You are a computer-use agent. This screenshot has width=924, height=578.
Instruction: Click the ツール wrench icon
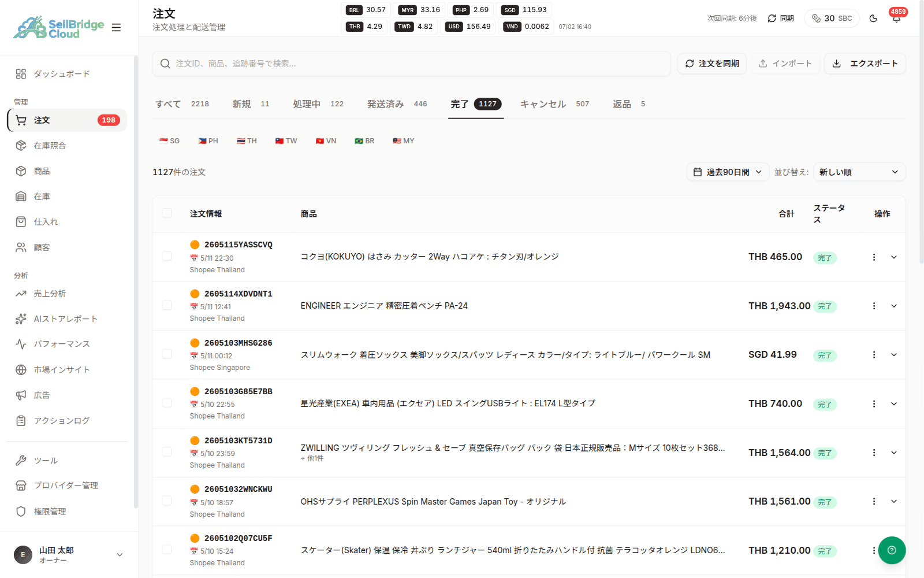coord(21,461)
